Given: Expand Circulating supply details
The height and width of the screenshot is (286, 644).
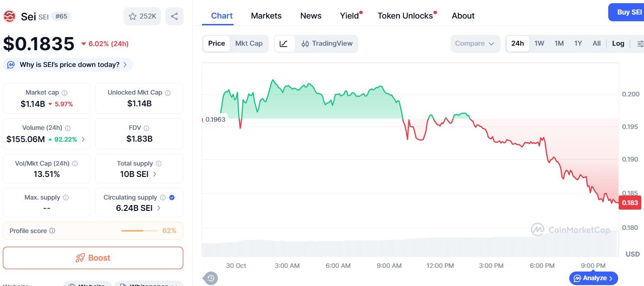Looking at the screenshot, I should pyautogui.click(x=158, y=207).
